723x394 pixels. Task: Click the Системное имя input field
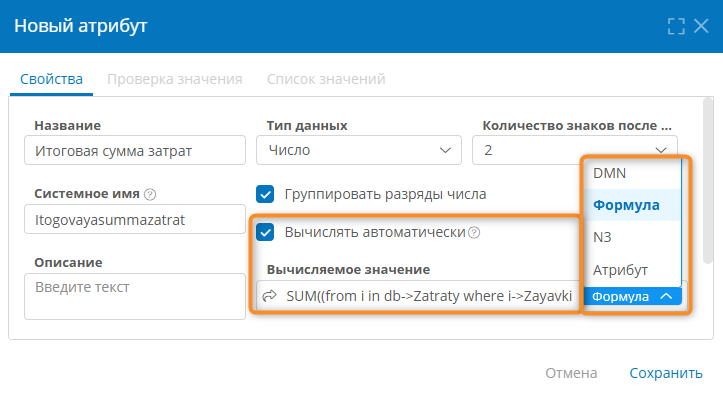[135, 219]
